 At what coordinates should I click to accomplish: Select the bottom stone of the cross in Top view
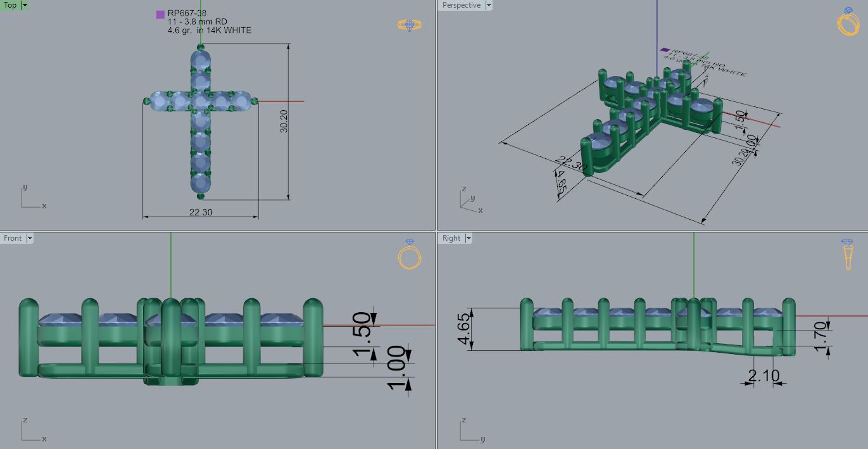click(201, 183)
